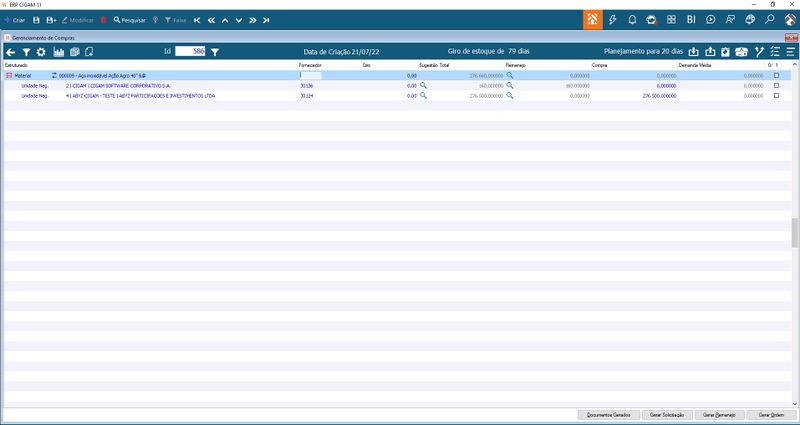Click the back arrow icon in the panel toolbar
800x425 pixels.
coord(10,52)
